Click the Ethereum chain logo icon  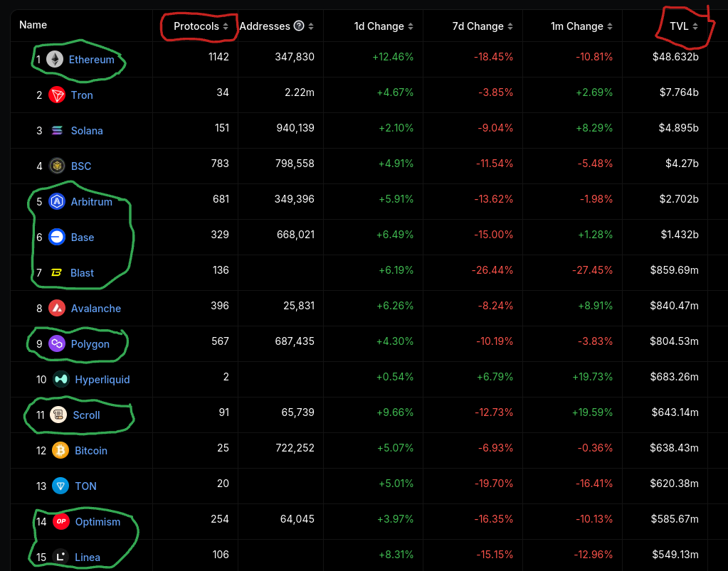coord(55,59)
